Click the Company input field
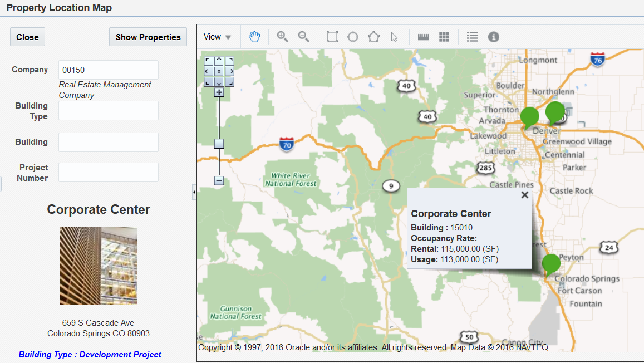This screenshot has height=363, width=644. [109, 70]
